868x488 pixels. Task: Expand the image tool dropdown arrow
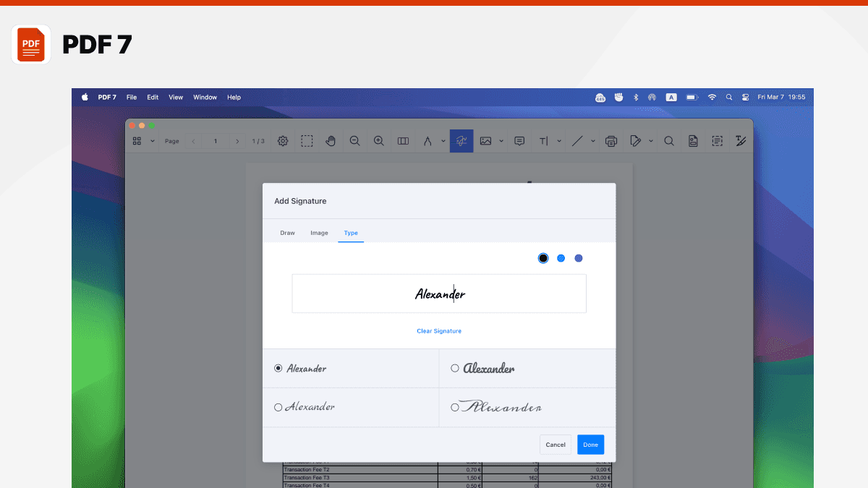tap(501, 141)
